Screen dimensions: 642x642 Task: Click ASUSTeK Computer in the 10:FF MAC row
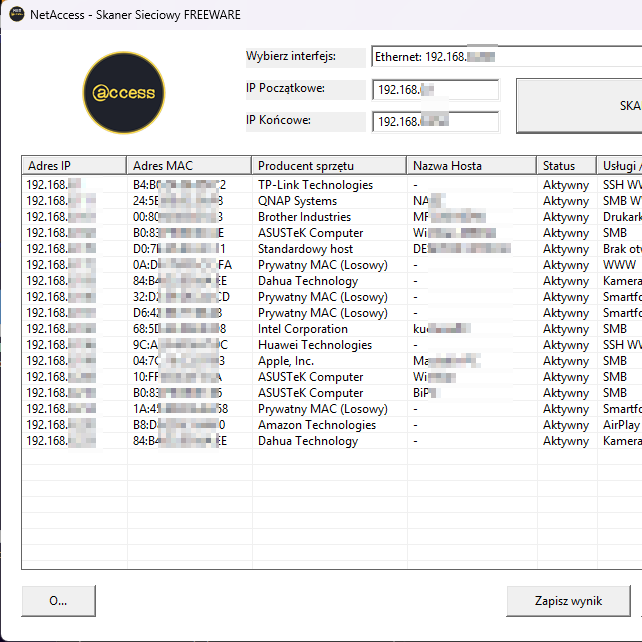coord(310,377)
